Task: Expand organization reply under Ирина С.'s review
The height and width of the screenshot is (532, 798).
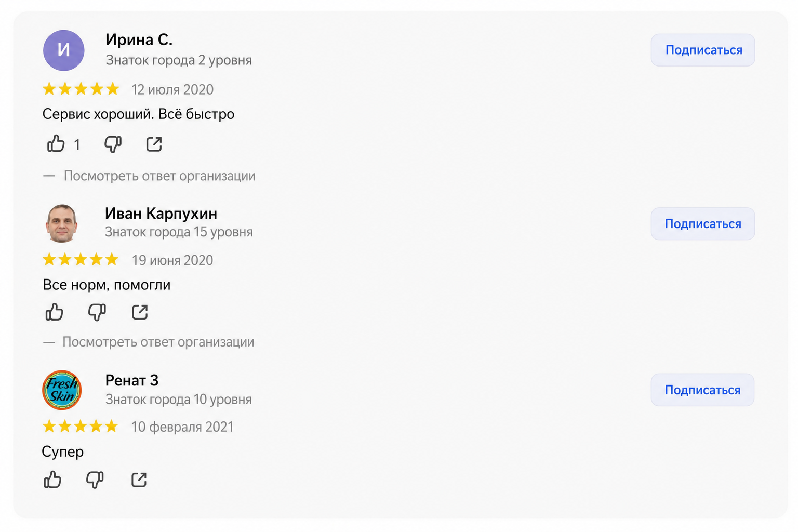Action: pyautogui.click(x=159, y=176)
